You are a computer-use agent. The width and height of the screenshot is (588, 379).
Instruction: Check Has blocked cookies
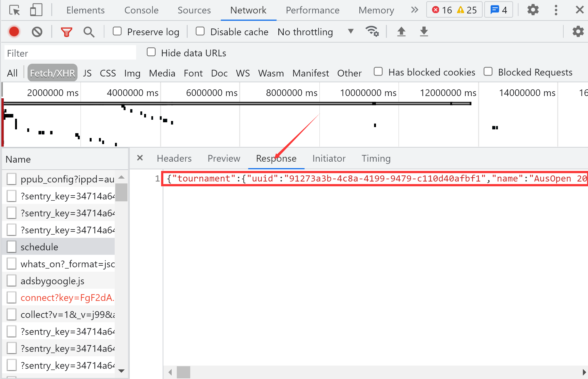(x=378, y=71)
